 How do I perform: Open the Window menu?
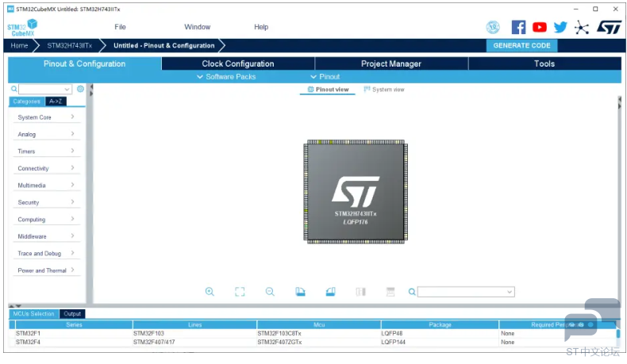click(x=197, y=27)
